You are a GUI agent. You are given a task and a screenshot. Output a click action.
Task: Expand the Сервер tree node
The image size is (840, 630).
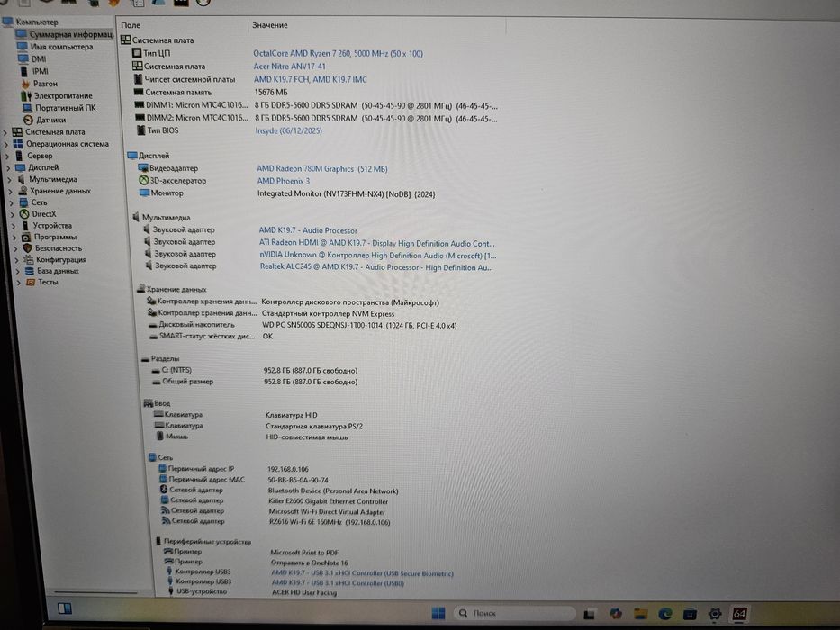(x=7, y=156)
